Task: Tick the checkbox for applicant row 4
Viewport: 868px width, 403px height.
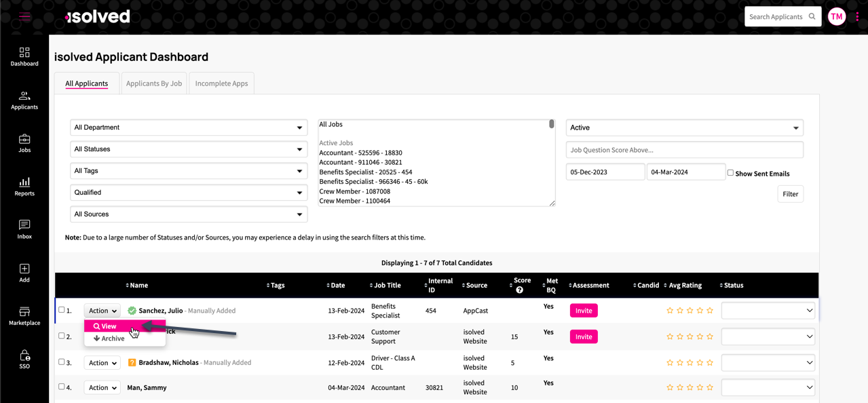Action: [62, 387]
